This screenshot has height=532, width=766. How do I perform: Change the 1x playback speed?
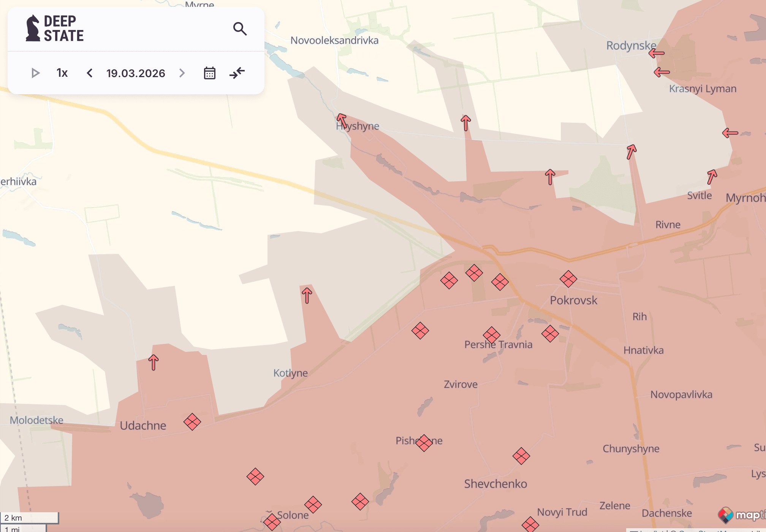(x=62, y=73)
